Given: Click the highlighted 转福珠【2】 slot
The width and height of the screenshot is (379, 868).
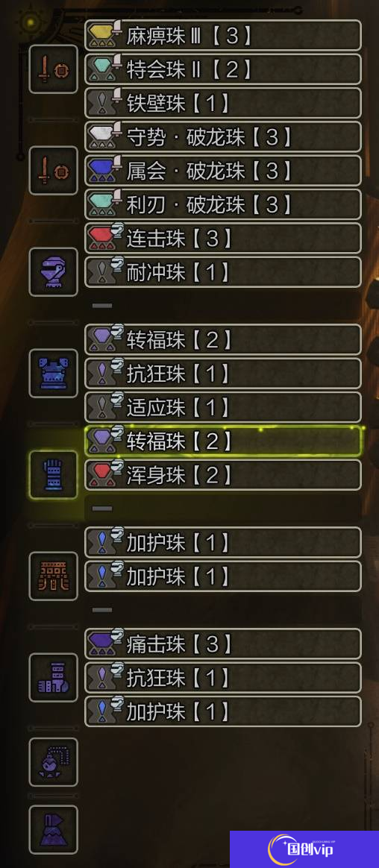Looking at the screenshot, I should click(223, 441).
